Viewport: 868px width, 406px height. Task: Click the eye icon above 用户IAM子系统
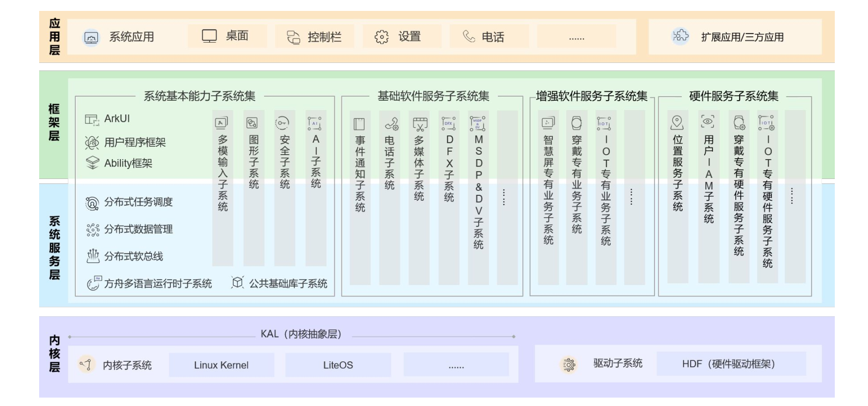pyautogui.click(x=707, y=121)
